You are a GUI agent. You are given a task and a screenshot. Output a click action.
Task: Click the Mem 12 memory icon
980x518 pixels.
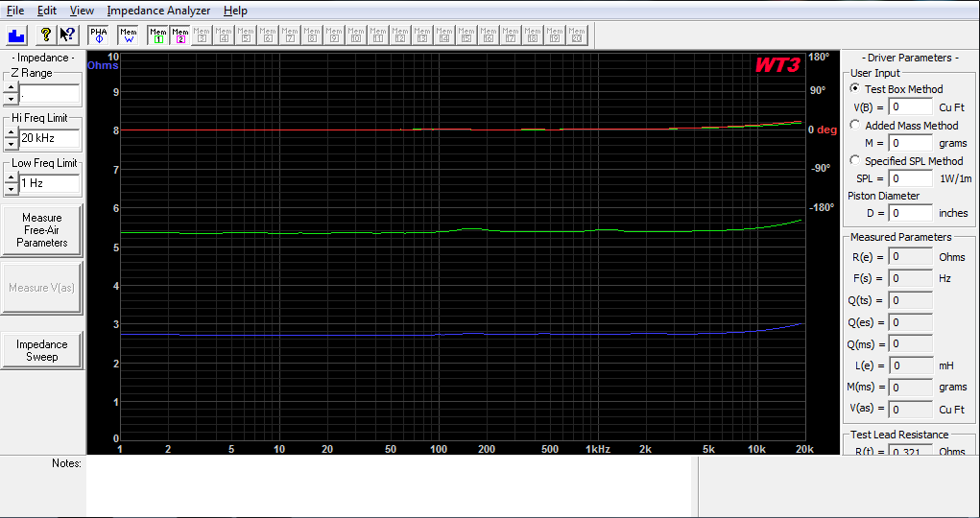pos(400,35)
